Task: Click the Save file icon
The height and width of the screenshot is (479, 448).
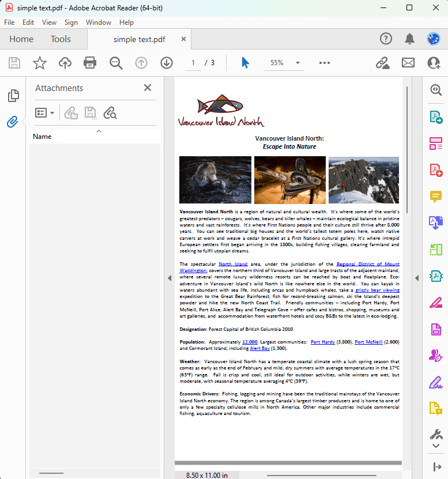Action: click(x=14, y=63)
